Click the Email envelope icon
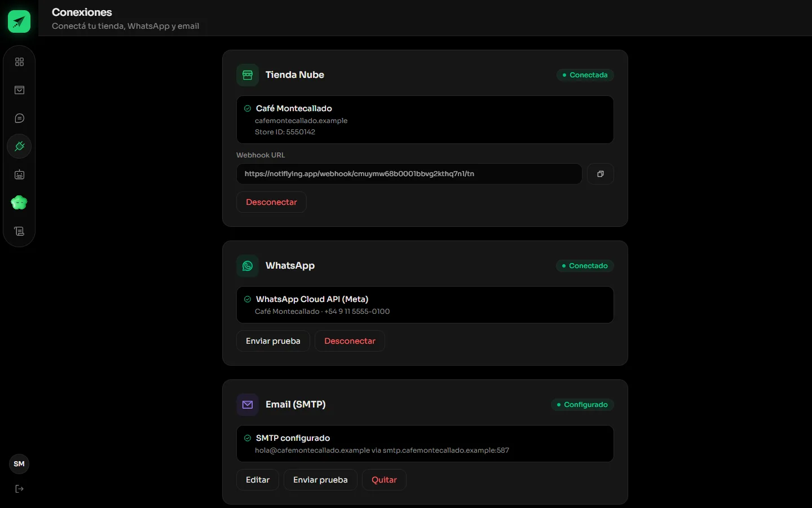The image size is (812, 508). tap(248, 405)
